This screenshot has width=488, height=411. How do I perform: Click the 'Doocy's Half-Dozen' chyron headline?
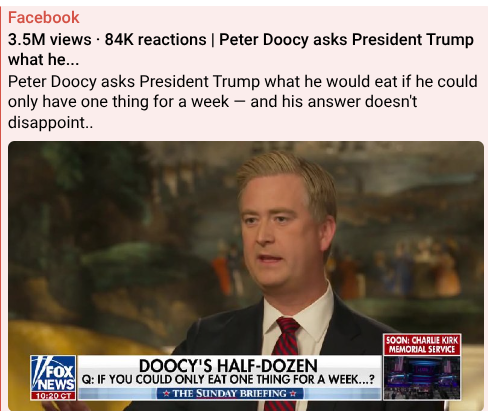click(228, 365)
